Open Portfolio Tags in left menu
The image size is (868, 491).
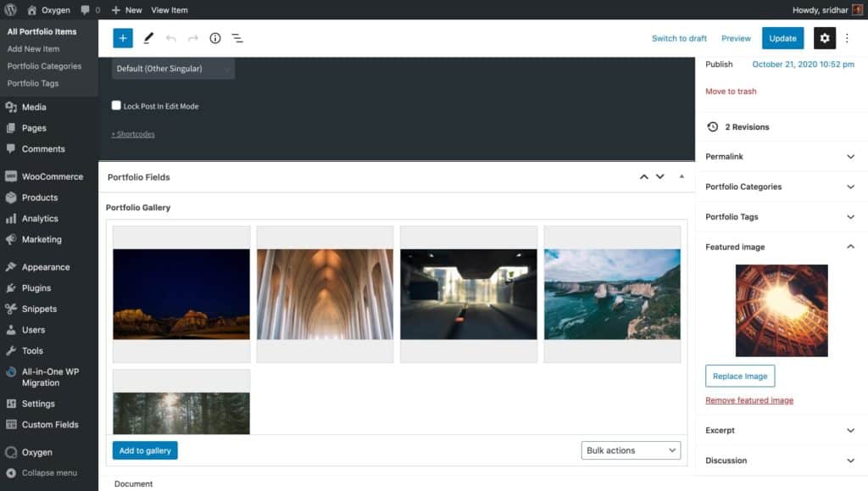(33, 83)
